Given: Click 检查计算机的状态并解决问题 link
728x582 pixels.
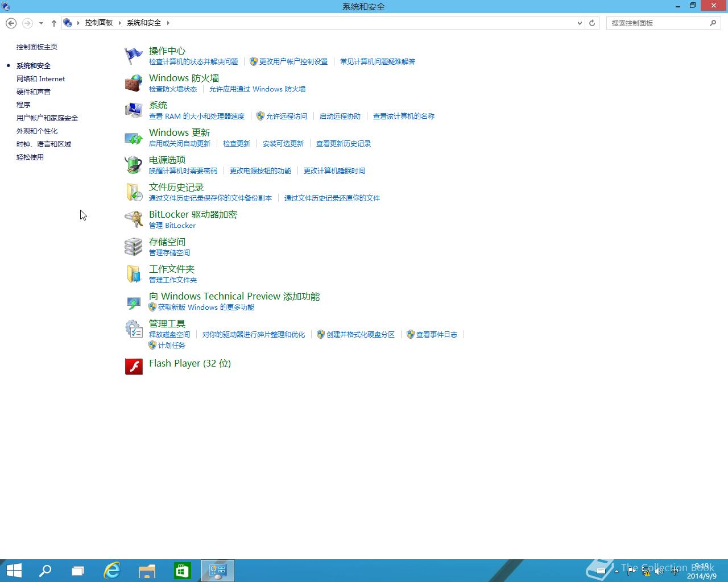Looking at the screenshot, I should pos(193,61).
